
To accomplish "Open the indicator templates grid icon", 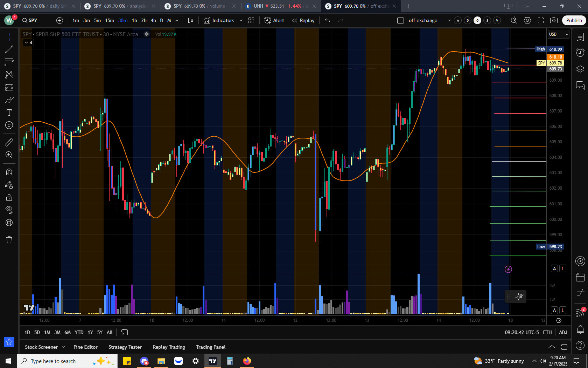I will (x=251, y=20).
